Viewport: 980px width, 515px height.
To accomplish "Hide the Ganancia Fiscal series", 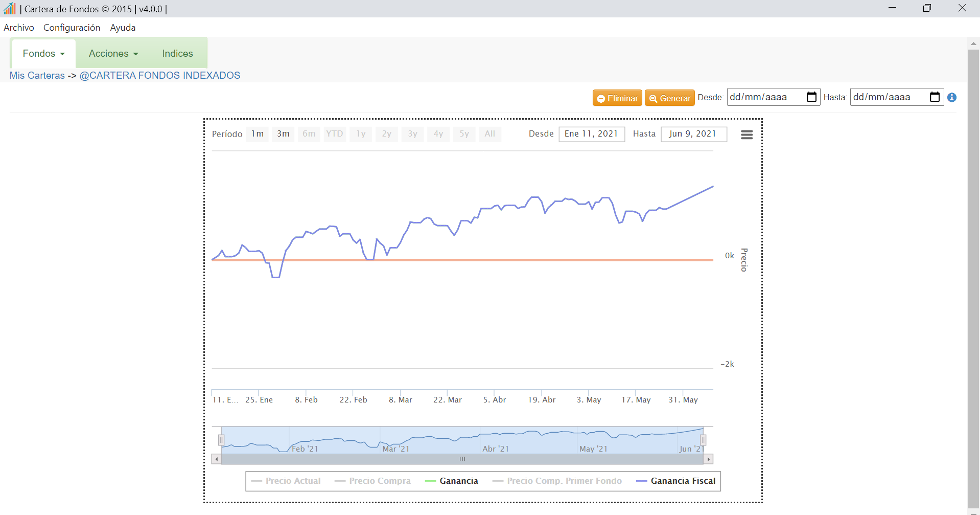I will (x=676, y=481).
